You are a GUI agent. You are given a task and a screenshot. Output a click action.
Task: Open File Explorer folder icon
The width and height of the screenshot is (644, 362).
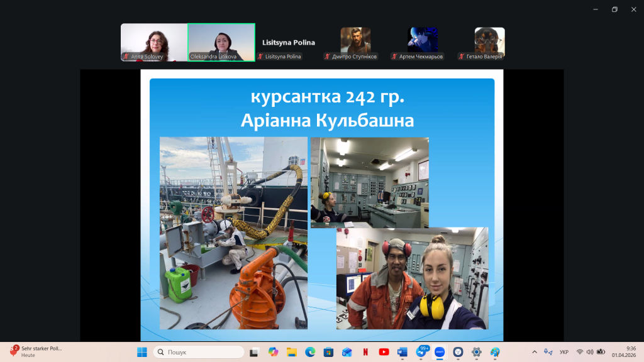point(291,352)
